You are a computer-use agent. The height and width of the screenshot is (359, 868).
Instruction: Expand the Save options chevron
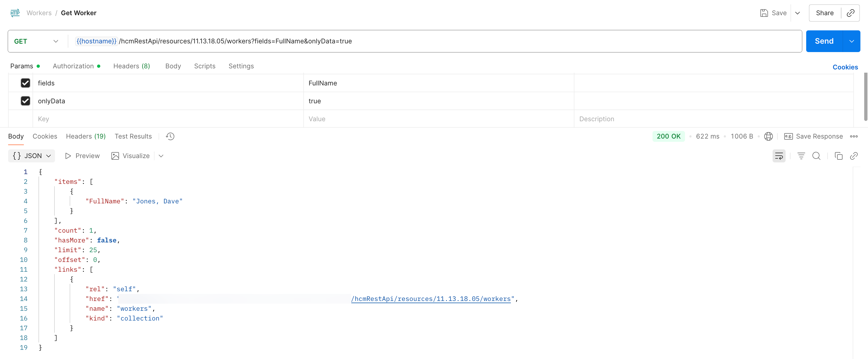click(x=797, y=13)
